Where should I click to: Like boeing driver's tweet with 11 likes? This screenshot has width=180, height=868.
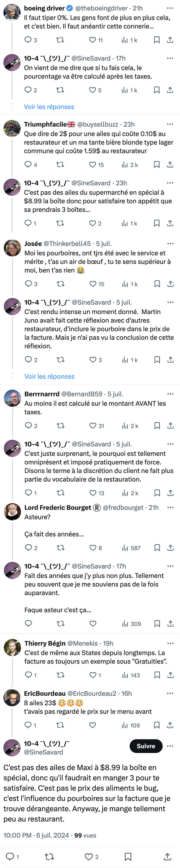pos(96,40)
